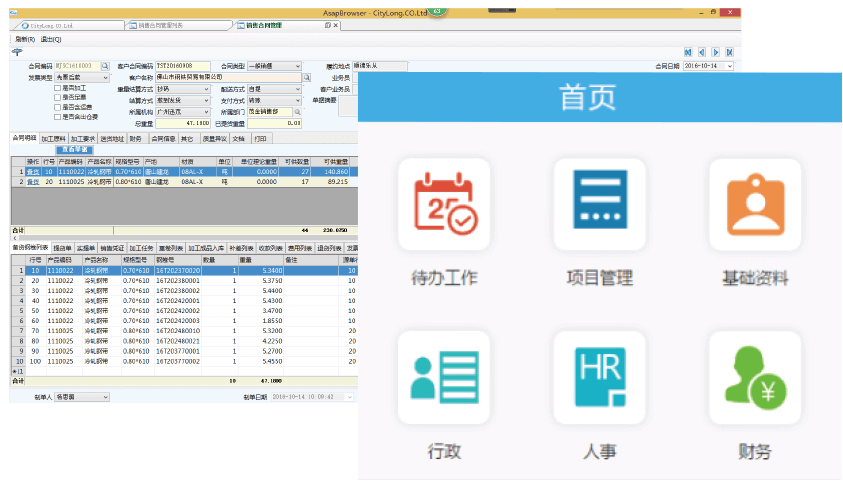Click the 查看单据 button
The width and height of the screenshot is (843, 482).
coord(75,150)
